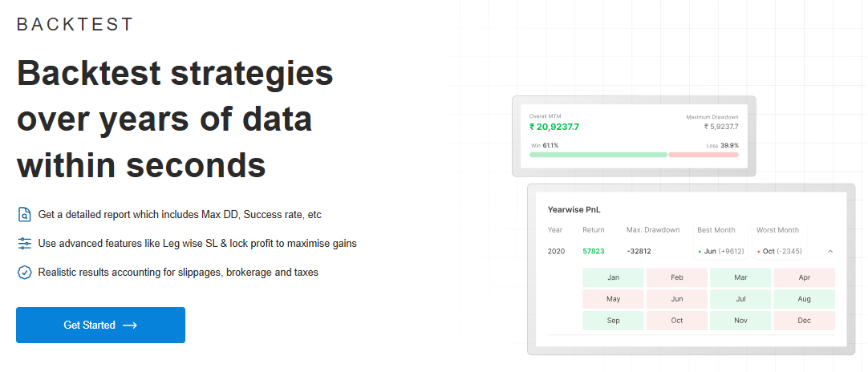This screenshot has height=372, width=868.
Task: Choose the Apr month cell
Action: coord(804,277)
